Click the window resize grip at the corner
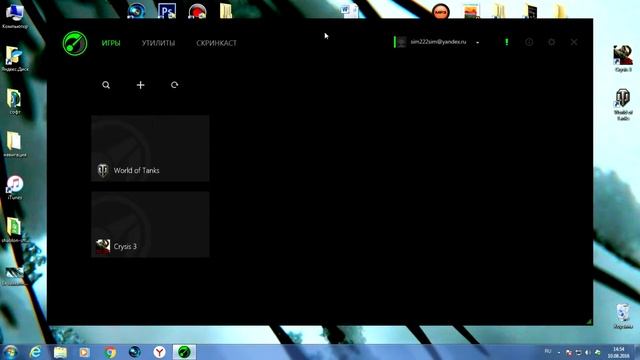The height and width of the screenshot is (360, 640). tap(589, 322)
